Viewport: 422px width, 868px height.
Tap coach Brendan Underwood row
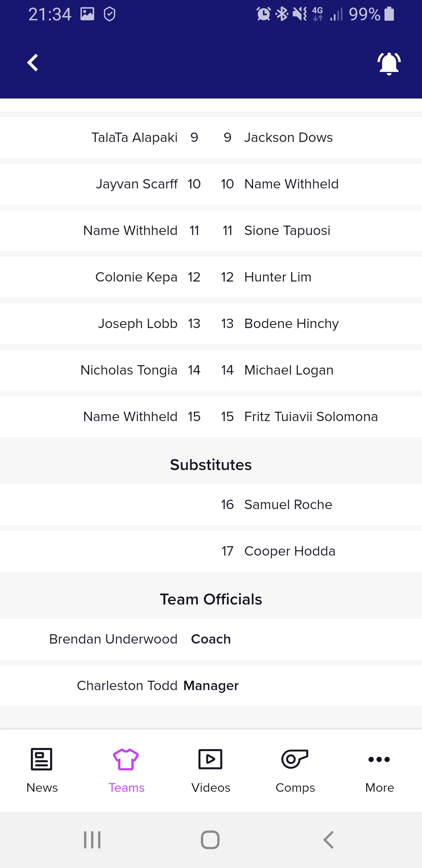click(211, 639)
